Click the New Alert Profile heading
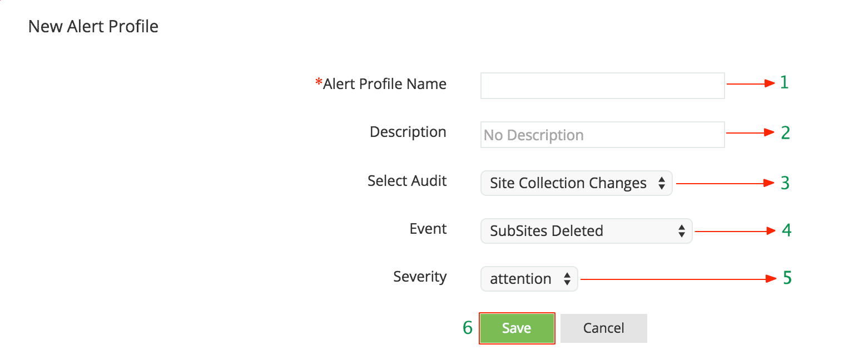Image resolution: width=868 pixels, height=364 pixels. coord(93,26)
